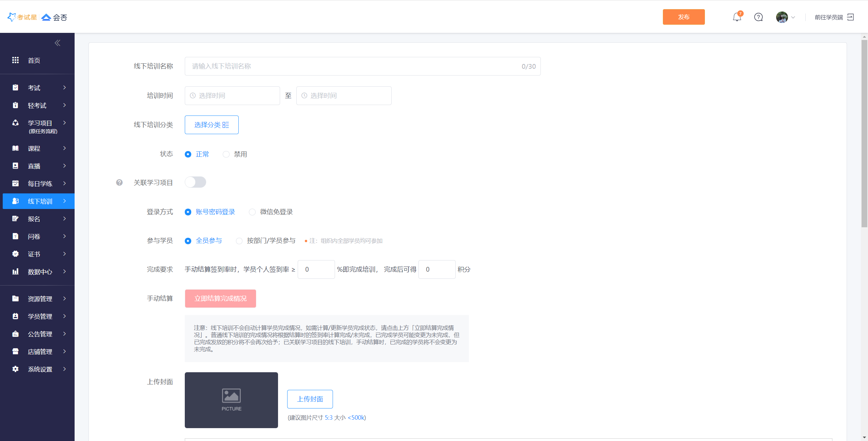Click the 首页 grid icon in sidebar
868x441 pixels.
click(15, 60)
